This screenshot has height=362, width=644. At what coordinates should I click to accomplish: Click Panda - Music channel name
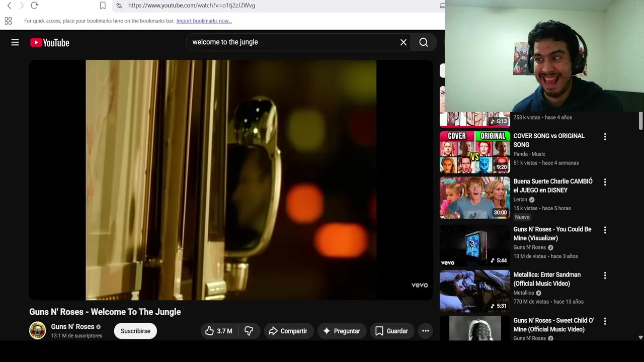tap(529, 154)
